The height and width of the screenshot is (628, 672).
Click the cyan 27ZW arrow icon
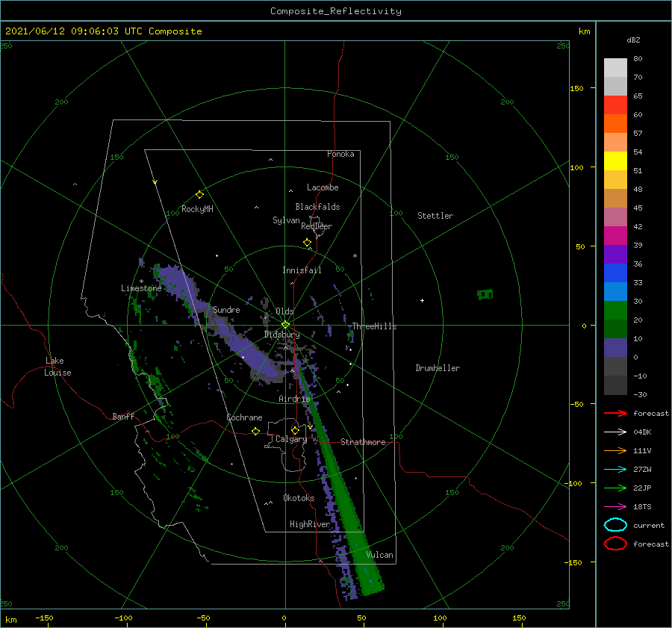(x=615, y=470)
